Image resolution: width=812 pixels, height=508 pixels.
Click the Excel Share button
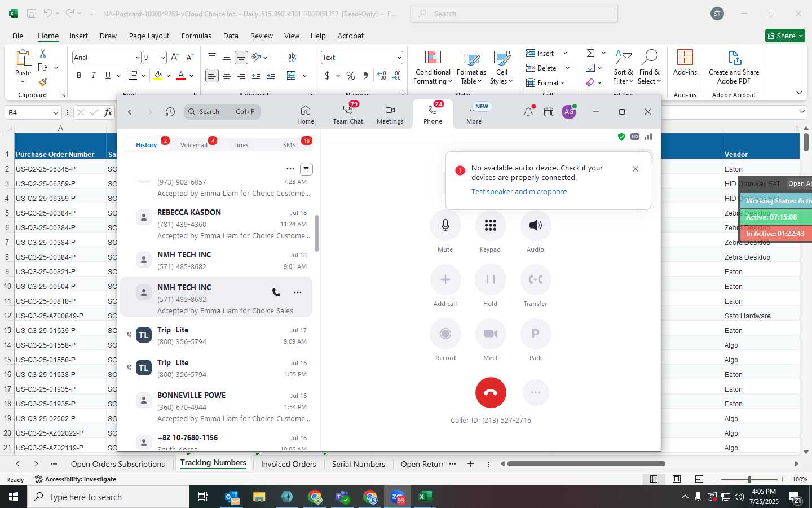[785, 36]
